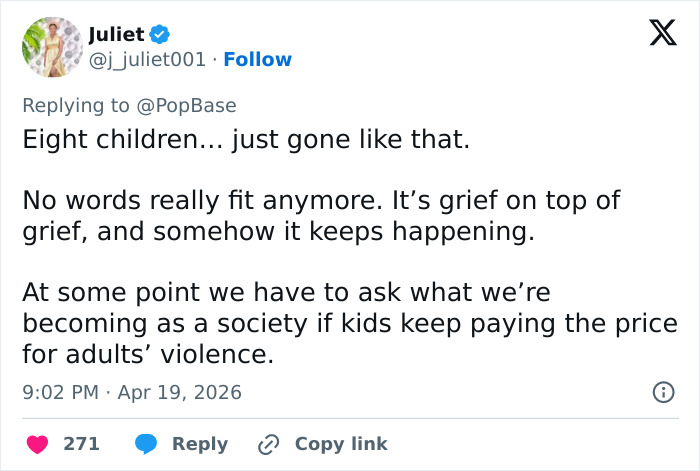Open the @j_juliet001 handle link
This screenshot has width=700, height=471.
147,60
